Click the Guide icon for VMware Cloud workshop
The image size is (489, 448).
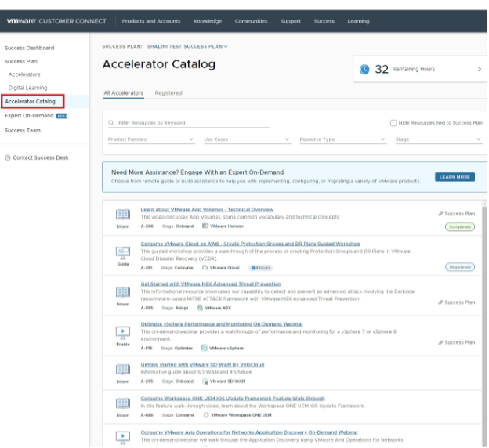[x=123, y=253]
